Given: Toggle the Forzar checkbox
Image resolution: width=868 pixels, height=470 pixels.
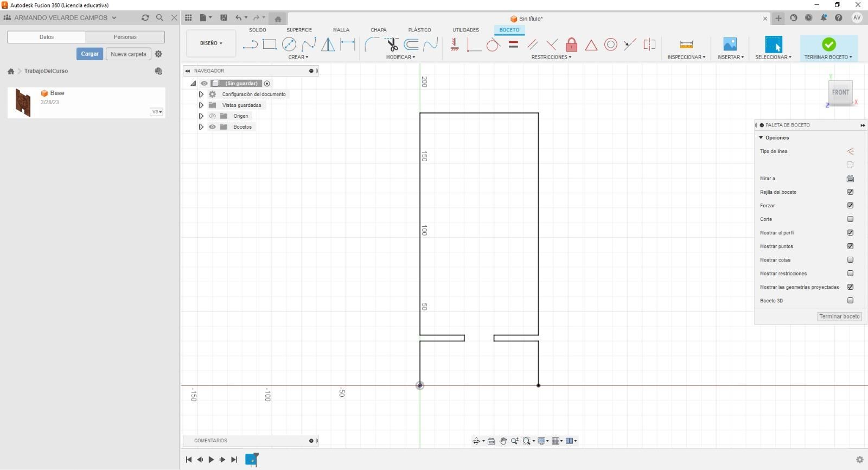Looking at the screenshot, I should 850,206.
